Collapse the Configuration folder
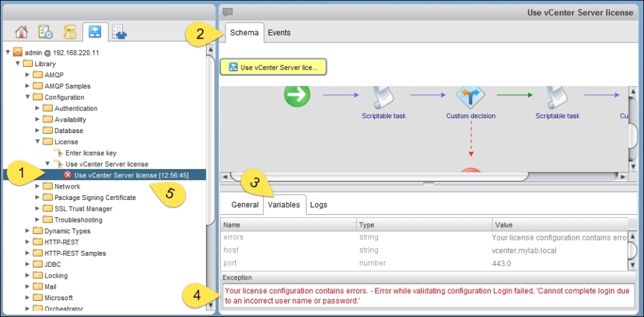 (x=28, y=97)
